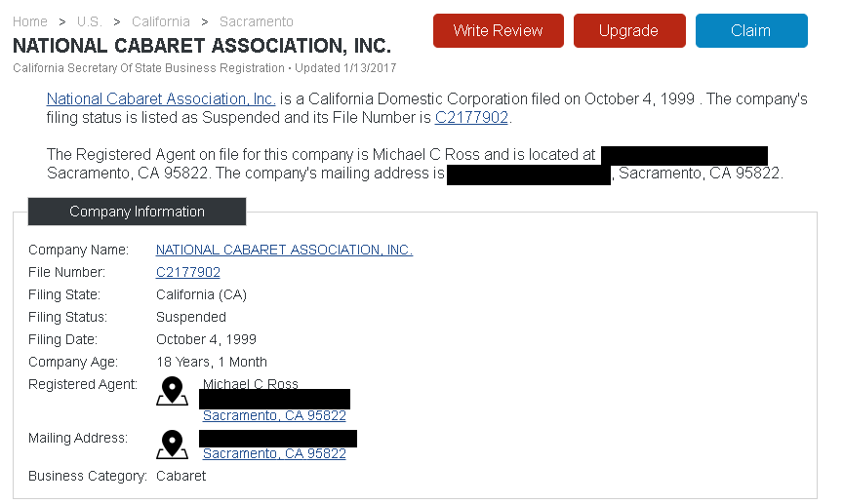The width and height of the screenshot is (844, 504).
Task: Click National Cabaret Association, Inc. paragraph link
Action: [x=161, y=98]
